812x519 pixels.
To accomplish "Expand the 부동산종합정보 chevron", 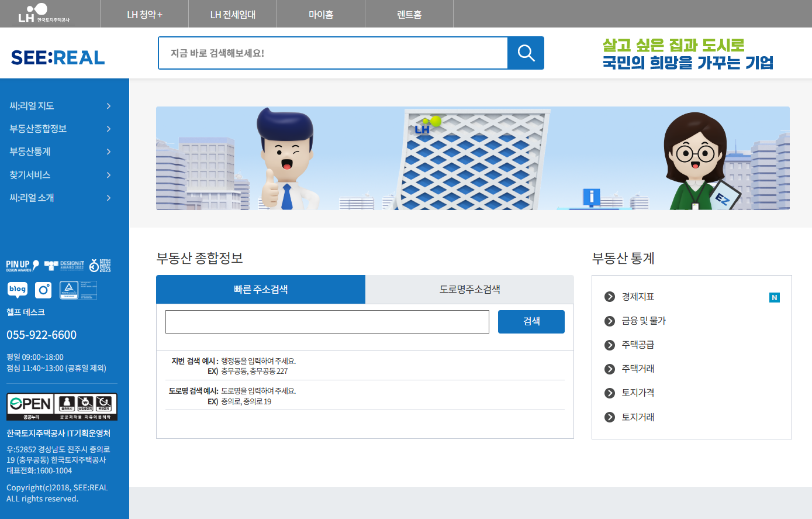I will 109,129.
